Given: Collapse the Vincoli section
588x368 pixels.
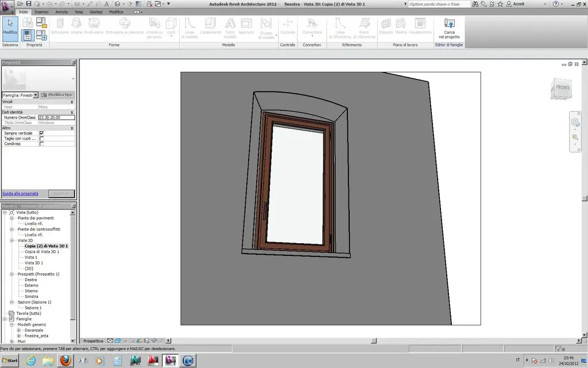Looking at the screenshot, I should [72, 102].
